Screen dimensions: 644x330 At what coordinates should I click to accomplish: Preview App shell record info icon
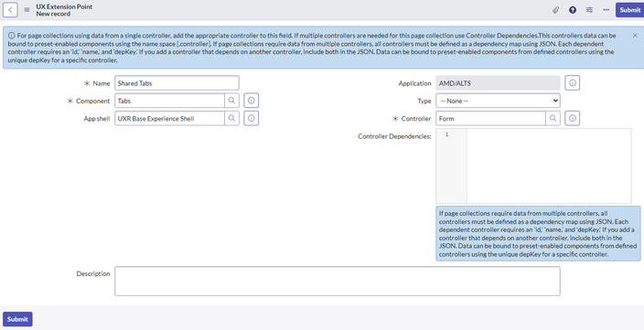(x=252, y=118)
